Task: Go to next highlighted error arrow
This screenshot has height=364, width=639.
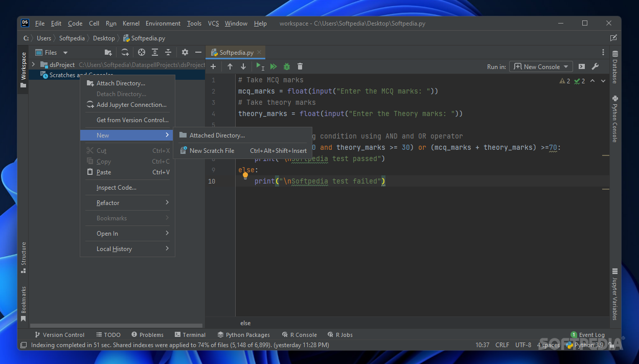Action: click(603, 81)
